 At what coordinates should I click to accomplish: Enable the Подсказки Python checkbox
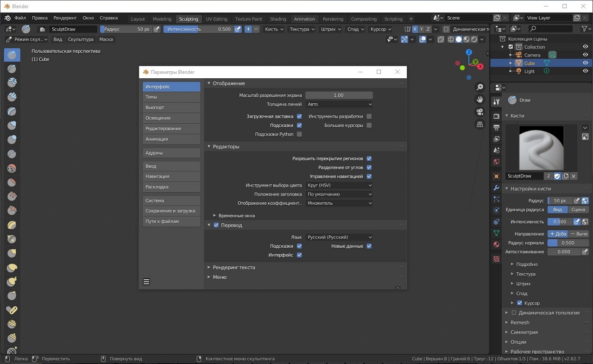pyautogui.click(x=299, y=134)
